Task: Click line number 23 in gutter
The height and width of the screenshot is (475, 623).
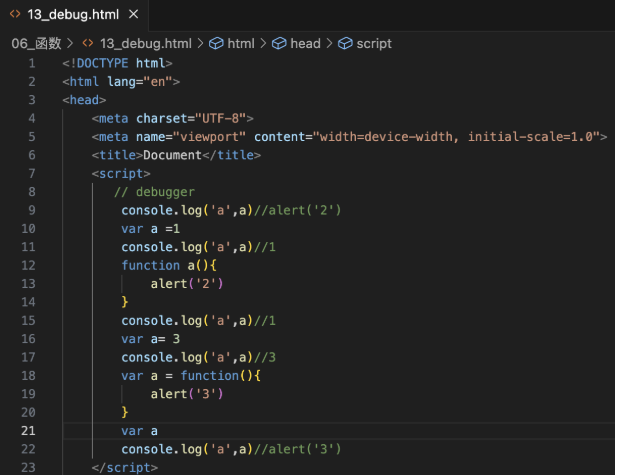Action: (28, 467)
